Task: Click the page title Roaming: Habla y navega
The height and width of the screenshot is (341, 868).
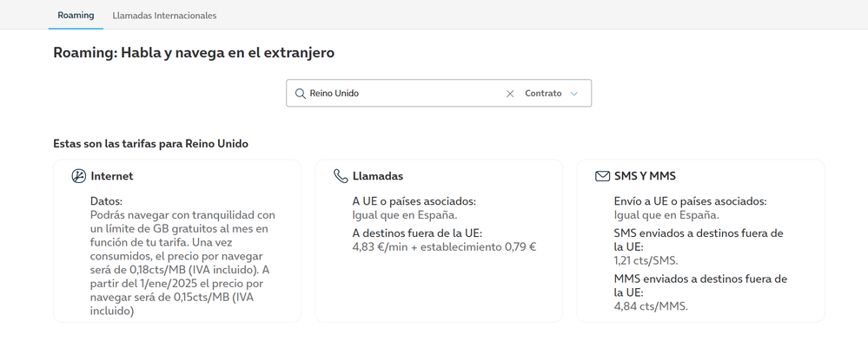Action: coord(194,53)
